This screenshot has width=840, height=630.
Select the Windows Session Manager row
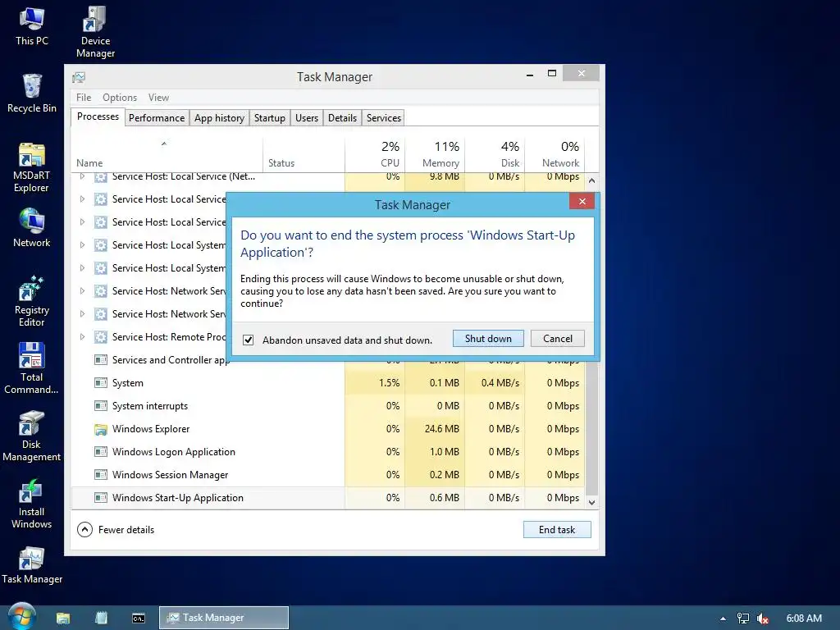pyautogui.click(x=328, y=475)
